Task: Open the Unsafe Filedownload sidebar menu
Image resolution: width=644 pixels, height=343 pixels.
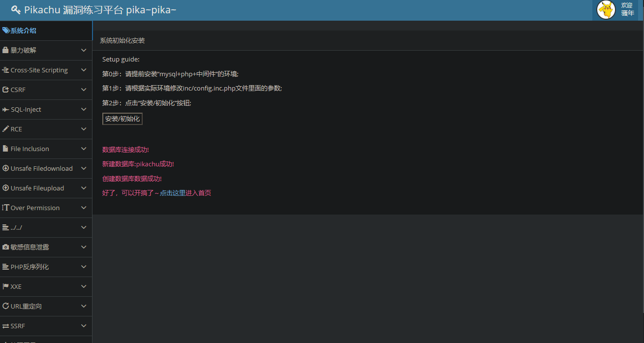Action: click(x=46, y=168)
